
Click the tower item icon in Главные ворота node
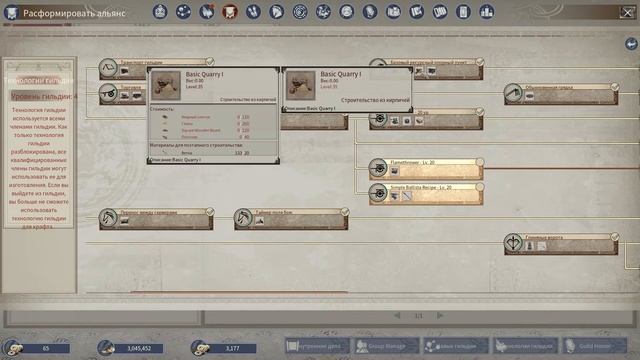529,246
